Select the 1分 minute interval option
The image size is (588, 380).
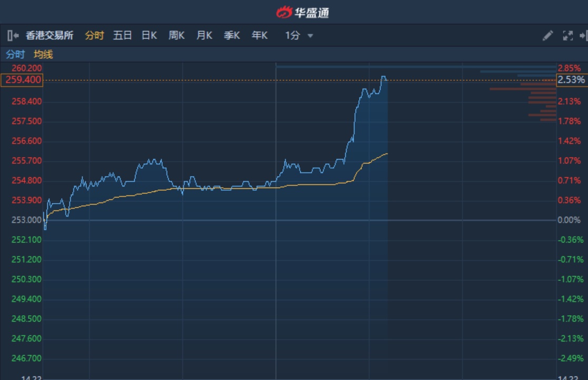pos(292,35)
